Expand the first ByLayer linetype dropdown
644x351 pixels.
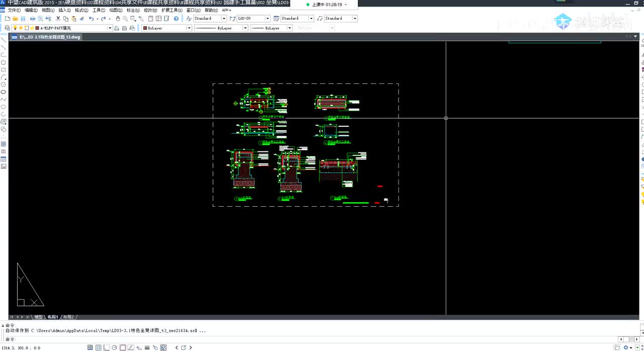(245, 28)
